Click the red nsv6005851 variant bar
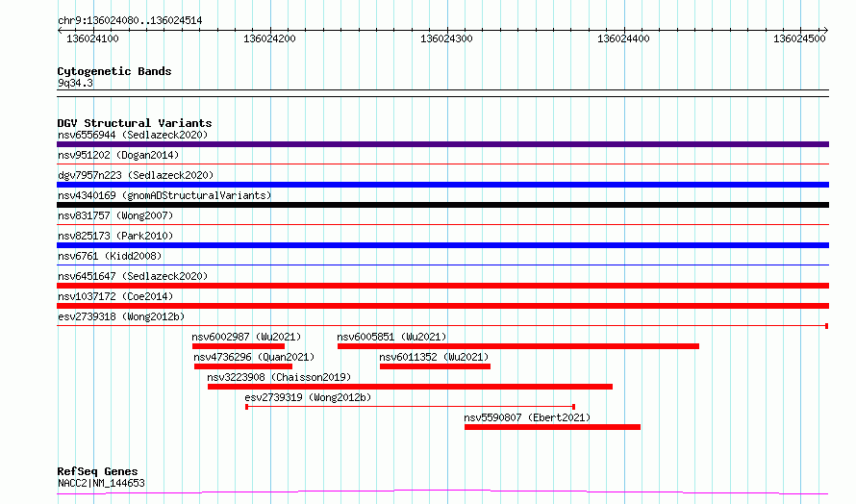 point(518,346)
